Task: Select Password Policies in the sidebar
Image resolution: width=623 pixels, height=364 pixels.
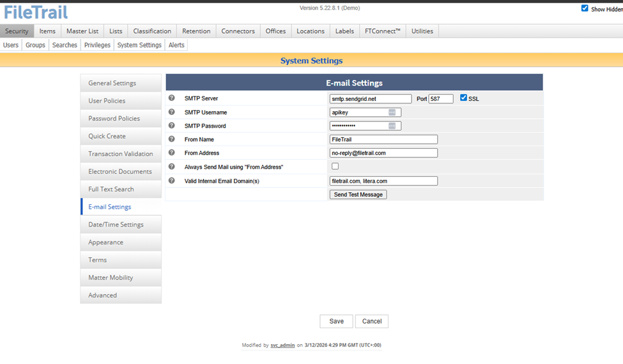Action: click(x=121, y=118)
